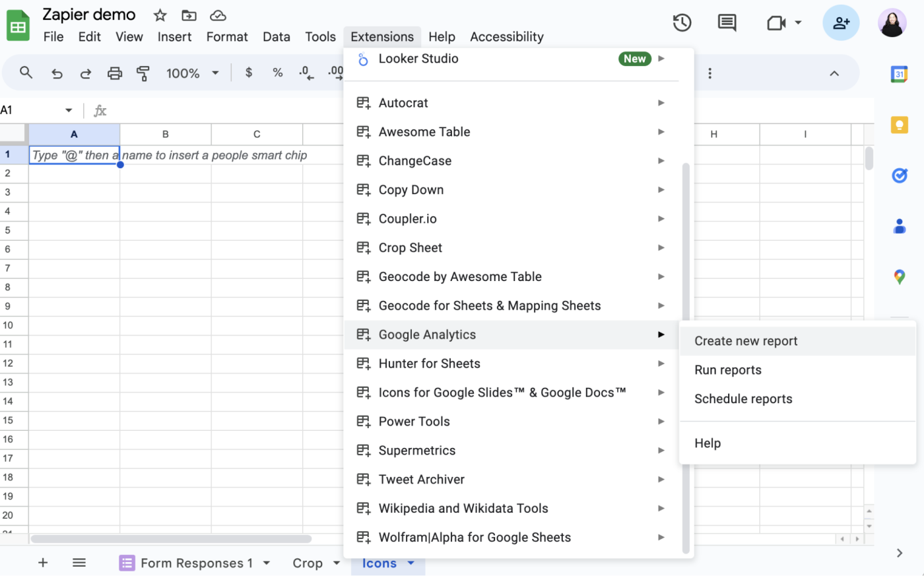Open Wolfram|Alpha for Google Sheets submenu

(512, 538)
